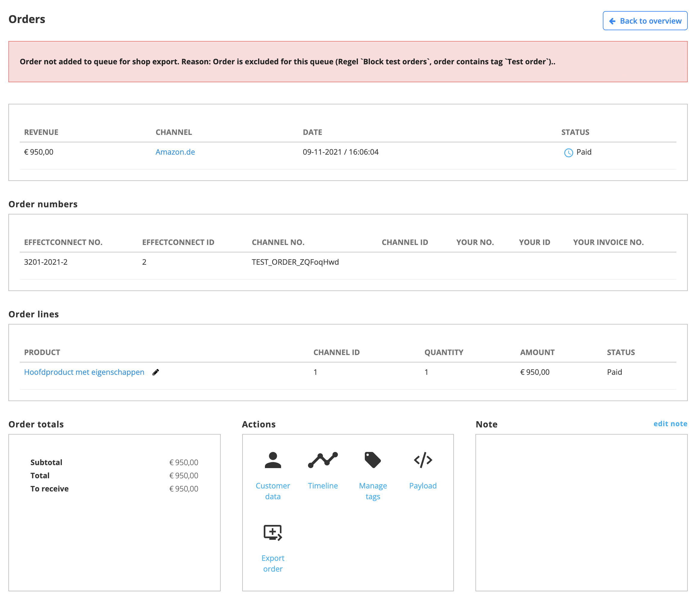
Task: Click the clock icon next to Paid
Action: tap(568, 153)
